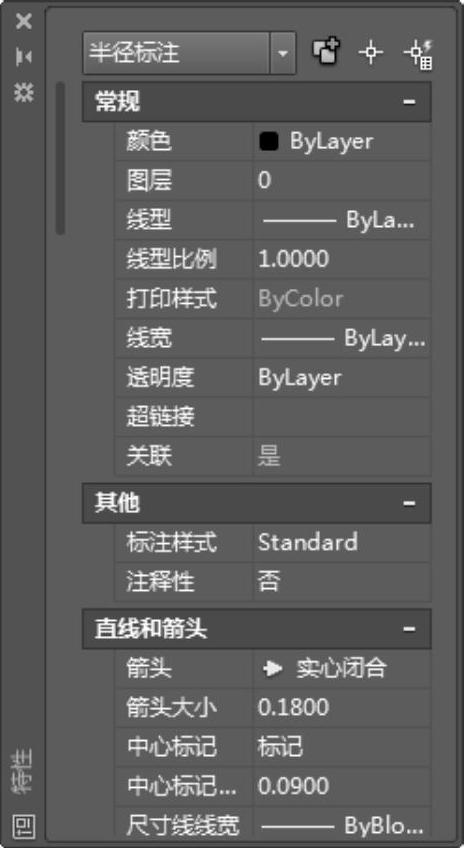Open the 标注样式 Standard value
Image resolution: width=464 pixels, height=848 pixels.
[x=342, y=542]
